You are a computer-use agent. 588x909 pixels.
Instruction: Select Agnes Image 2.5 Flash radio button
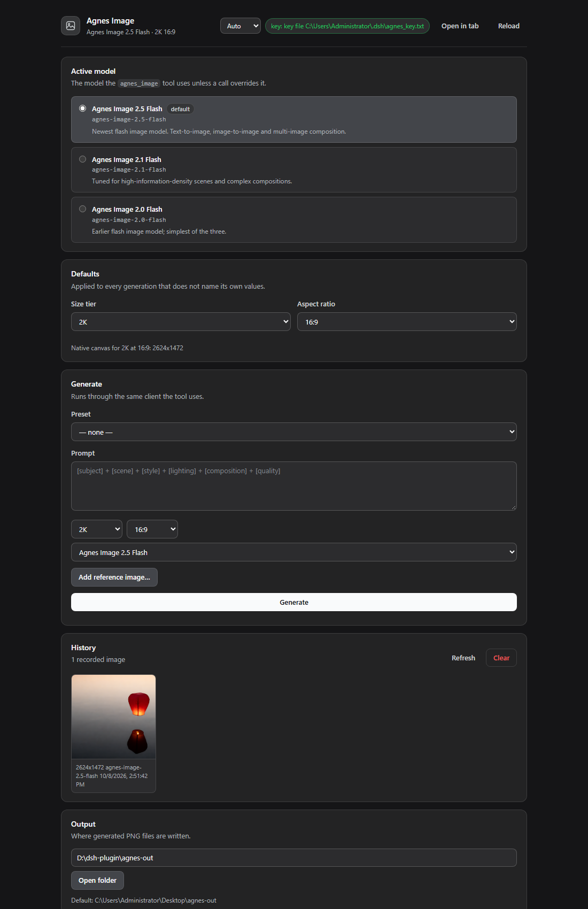pyautogui.click(x=82, y=108)
